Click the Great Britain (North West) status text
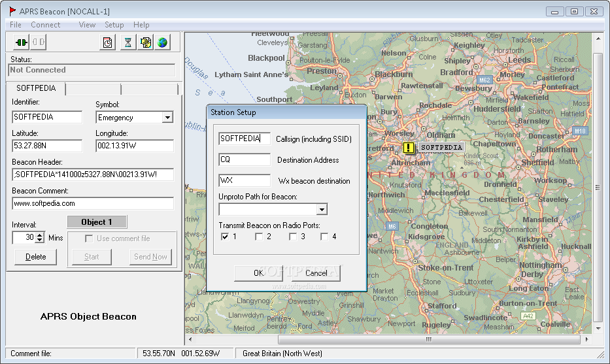The height and width of the screenshot is (364, 610). pyautogui.click(x=282, y=354)
